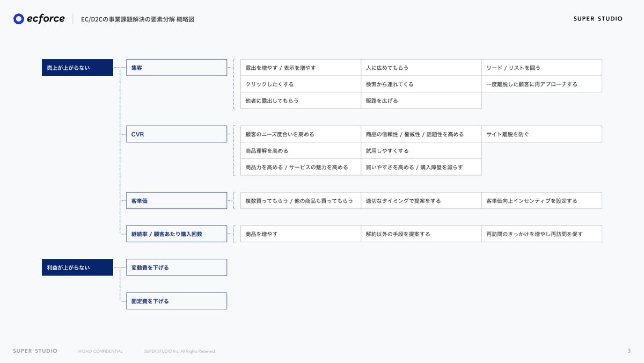
Task: Select the 固定費を下げる box
Action: click(177, 301)
